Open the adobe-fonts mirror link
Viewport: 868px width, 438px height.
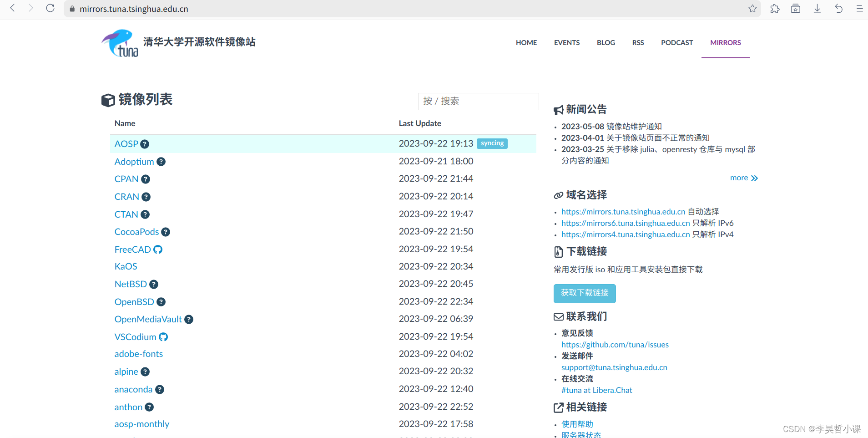coord(139,354)
